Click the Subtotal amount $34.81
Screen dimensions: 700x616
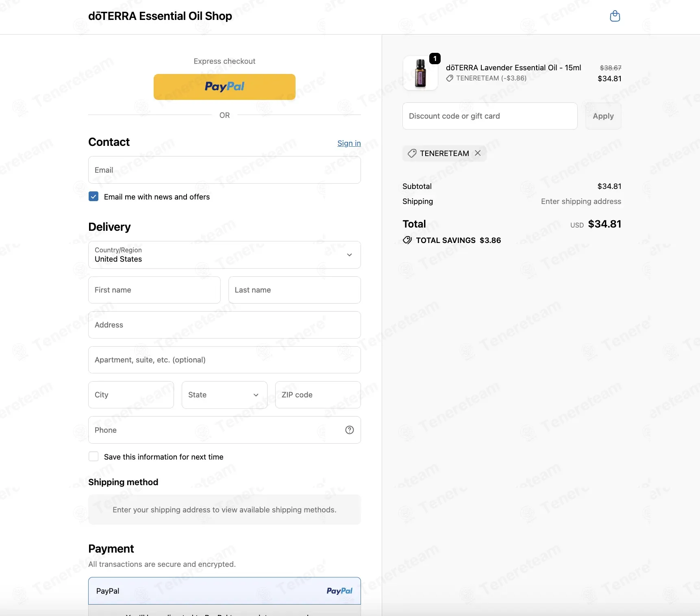(x=609, y=187)
